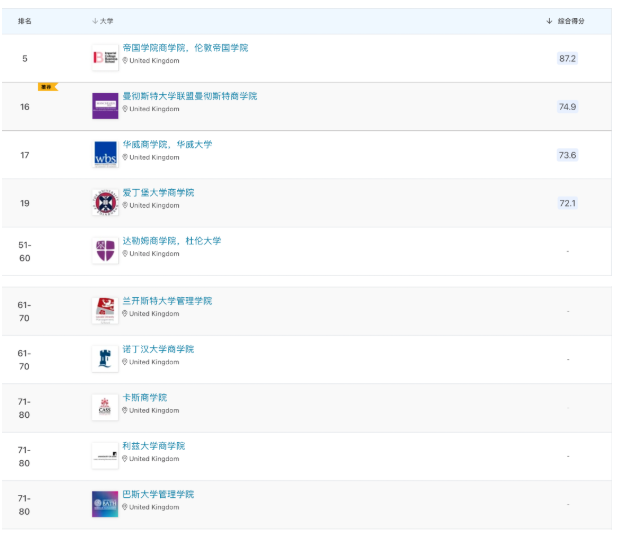Click location pin icon under 华威商学院
This screenshot has width=619, height=536.
(x=125, y=157)
